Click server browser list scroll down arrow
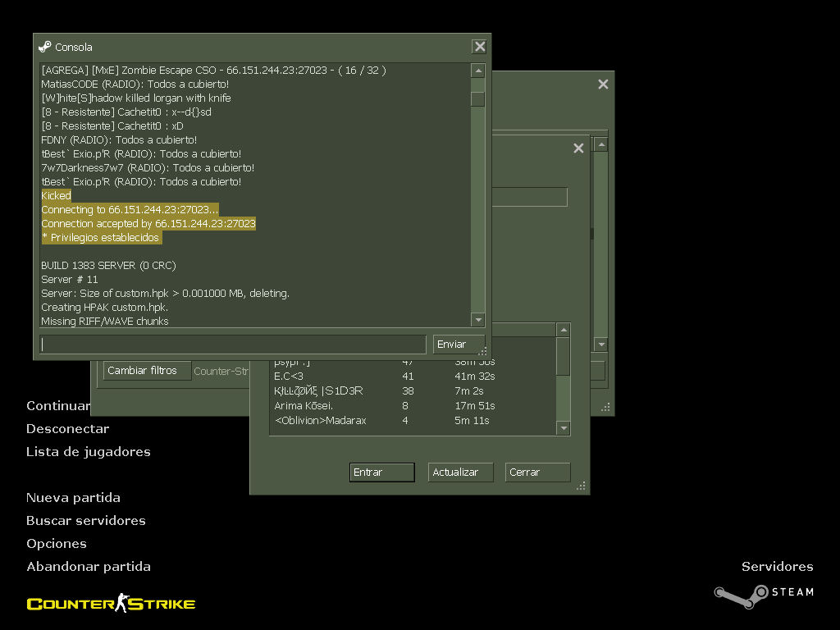This screenshot has width=840, height=630. click(x=601, y=345)
